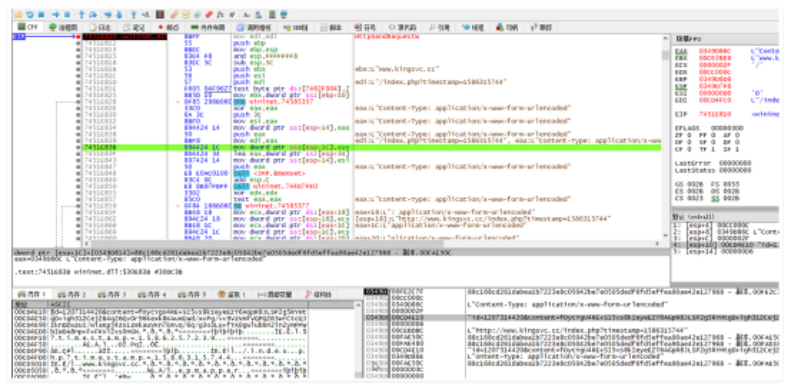Select the 内存 5 dump tab
Screen dimensions: 791x387
tap(191, 294)
